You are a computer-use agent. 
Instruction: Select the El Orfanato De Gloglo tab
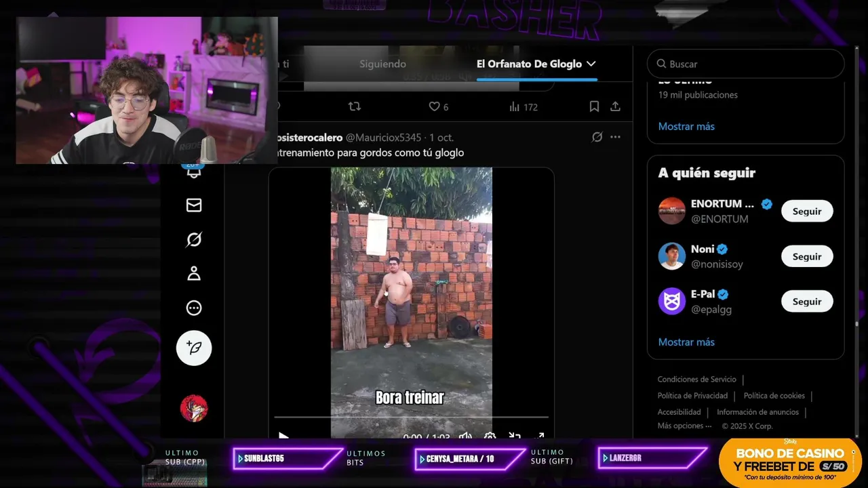pyautogui.click(x=529, y=64)
